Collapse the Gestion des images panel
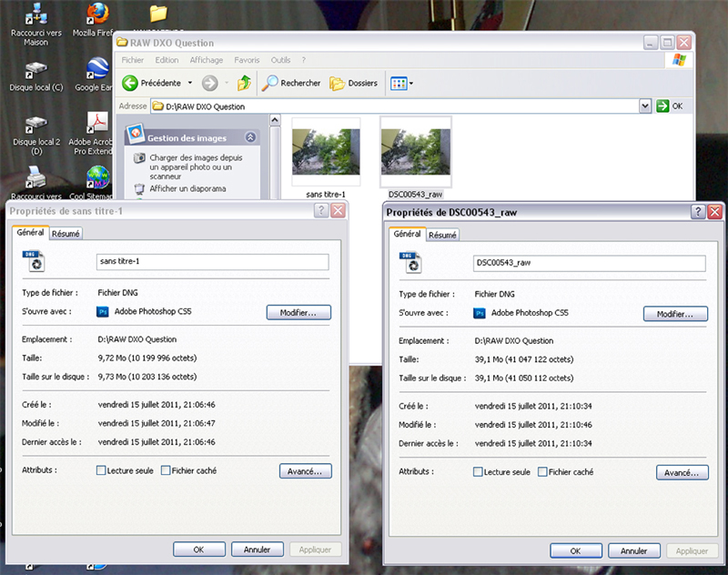This screenshot has width=728, height=575. pos(251,137)
